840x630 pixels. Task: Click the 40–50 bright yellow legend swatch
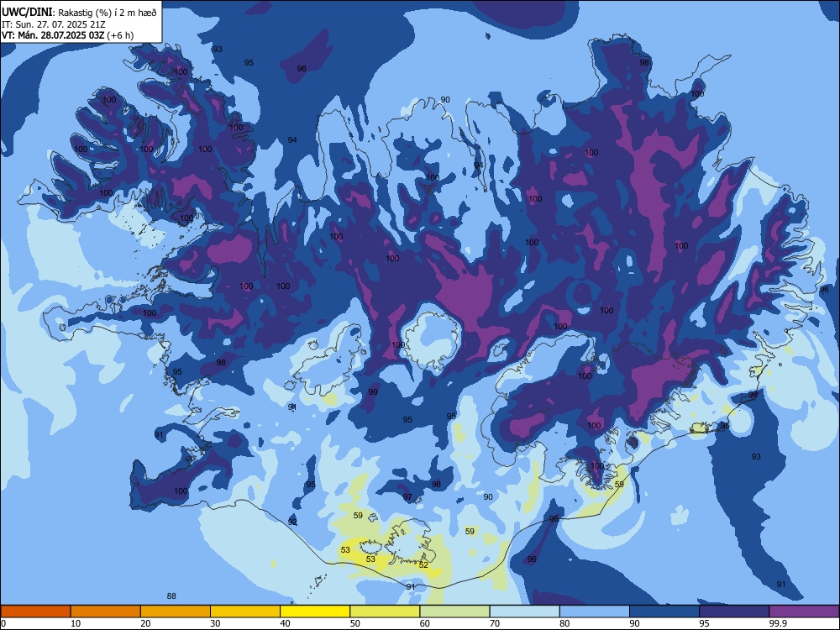pyautogui.click(x=315, y=612)
